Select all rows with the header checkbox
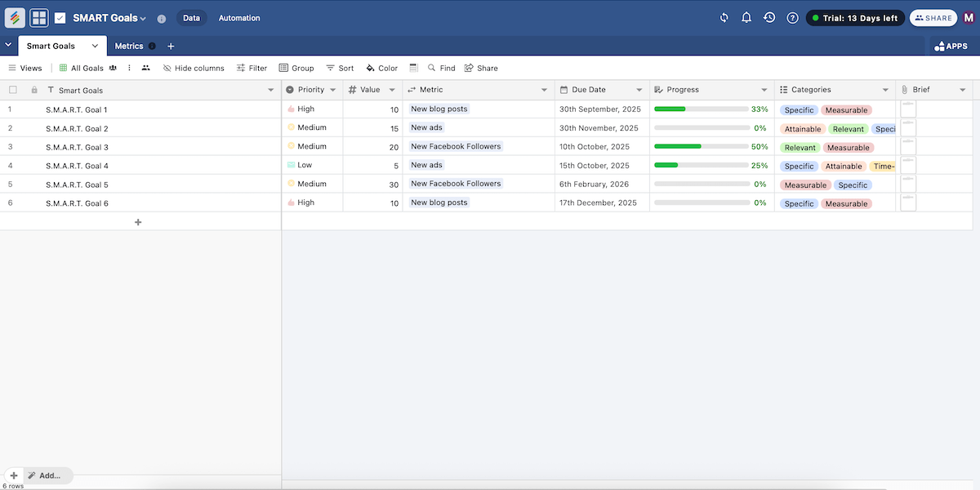Screen dimensions: 980x490 tap(12, 89)
